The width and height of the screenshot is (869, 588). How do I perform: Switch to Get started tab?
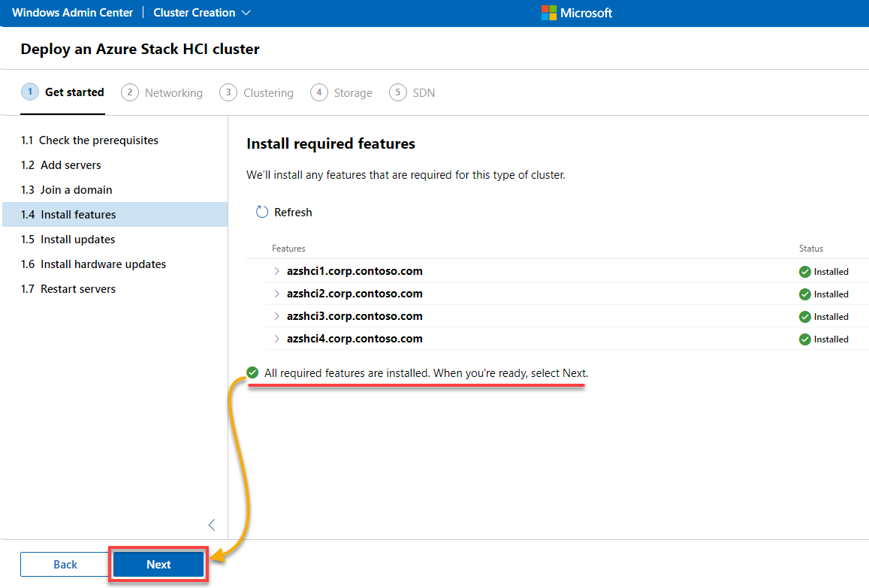coord(62,92)
